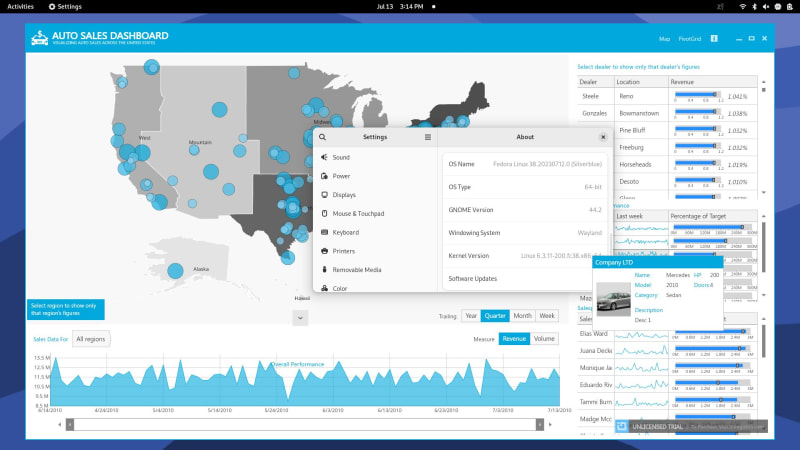Viewport: 800px width, 450px height.
Task: Open Printers settings panel
Action: tap(375, 251)
